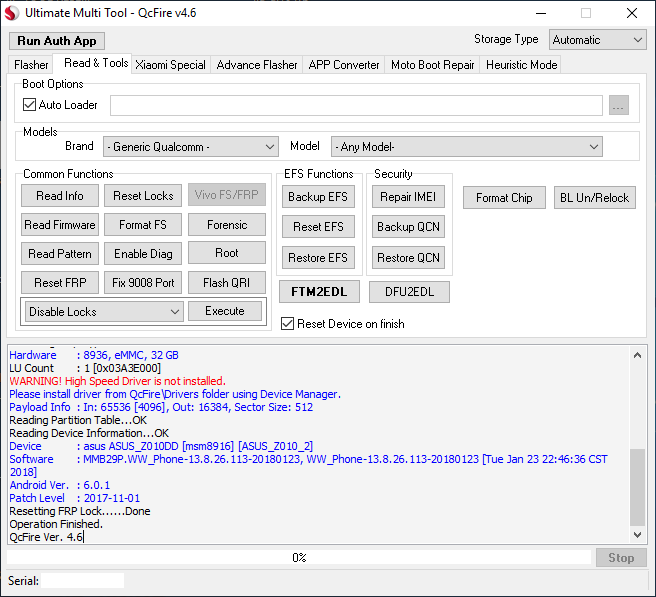Open the Heuristic Mode tab
Screen dimensions: 656x597
pyautogui.click(x=521, y=65)
